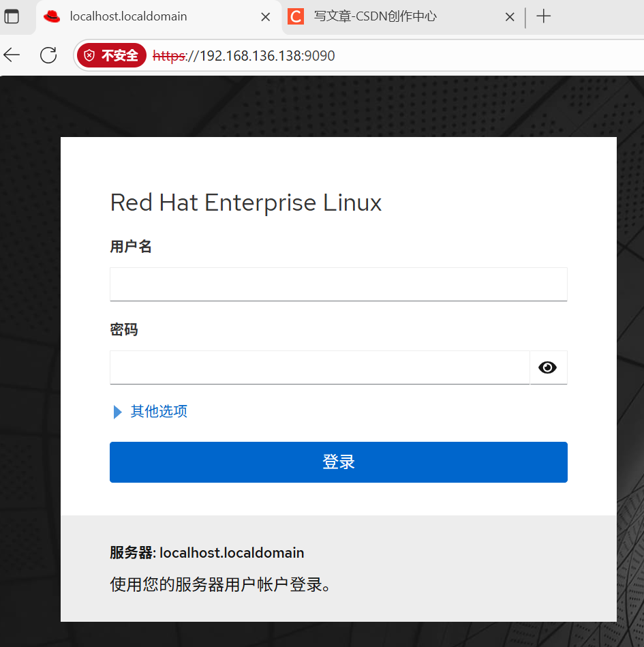Screen dimensions: 644x647
Task: Click the browser back arrow
Action: 12,55
